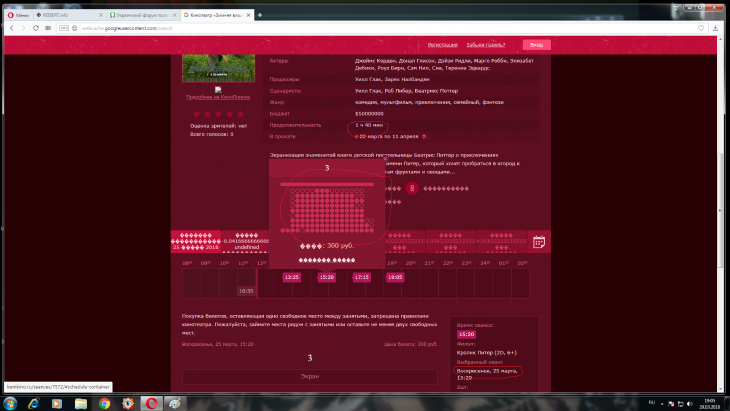The image size is (730, 411).
Task: Click the Windows Start button
Action: click(x=11, y=402)
